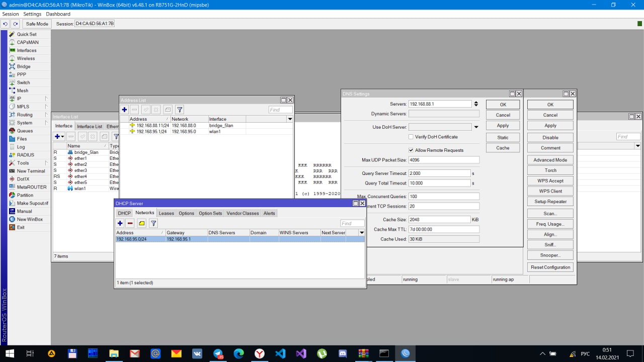Open Bridge in the sidebar
Screen dimensions: 644x362
tap(24, 66)
